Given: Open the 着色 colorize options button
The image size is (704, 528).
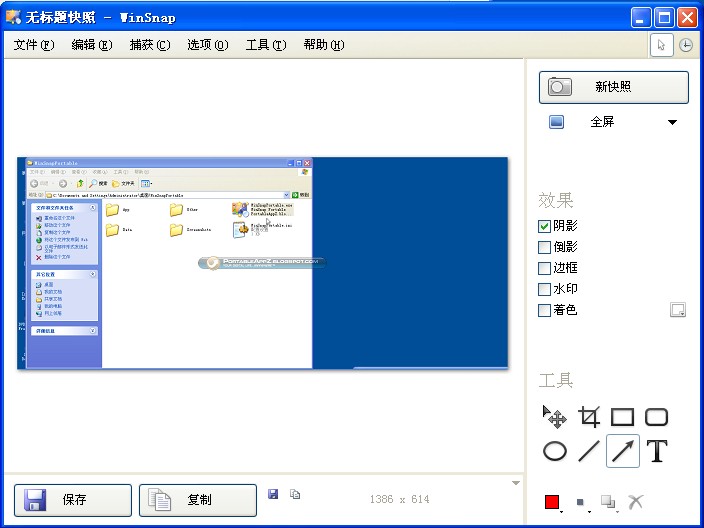Looking at the screenshot, I should [x=677, y=310].
